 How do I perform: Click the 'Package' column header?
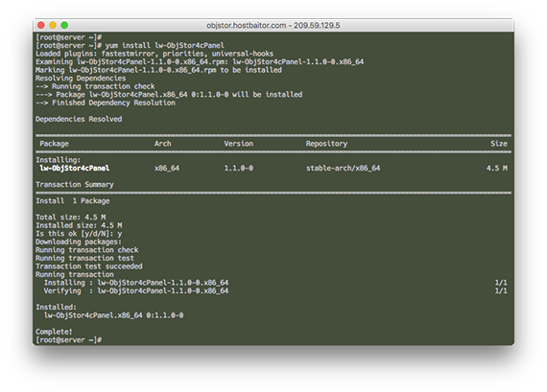[x=54, y=144]
